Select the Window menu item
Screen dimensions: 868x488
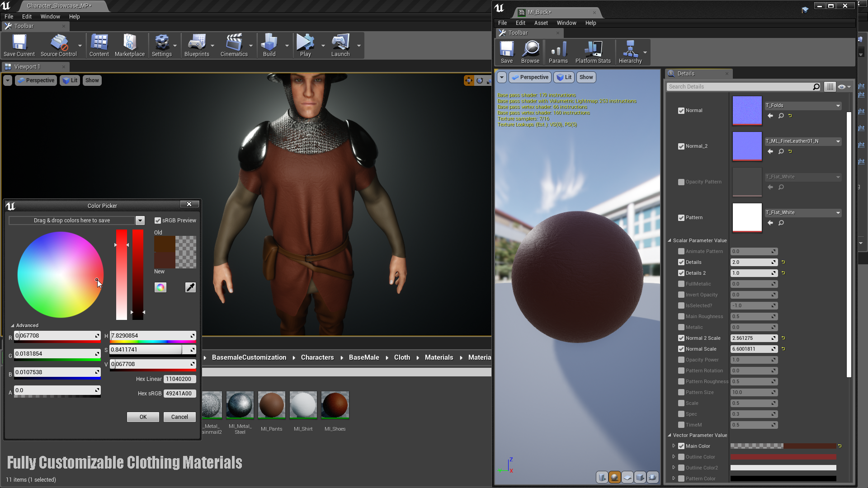(x=50, y=16)
